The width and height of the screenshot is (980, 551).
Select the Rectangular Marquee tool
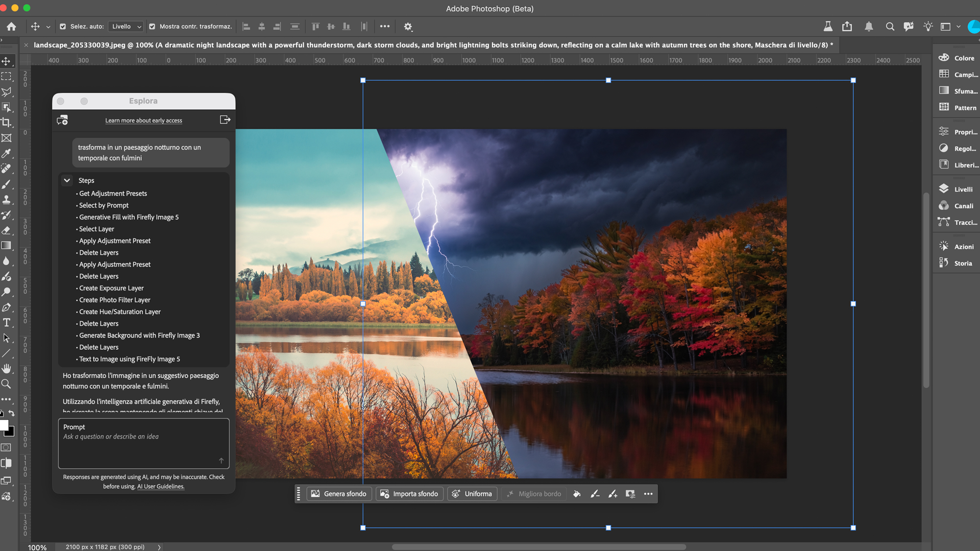point(6,76)
